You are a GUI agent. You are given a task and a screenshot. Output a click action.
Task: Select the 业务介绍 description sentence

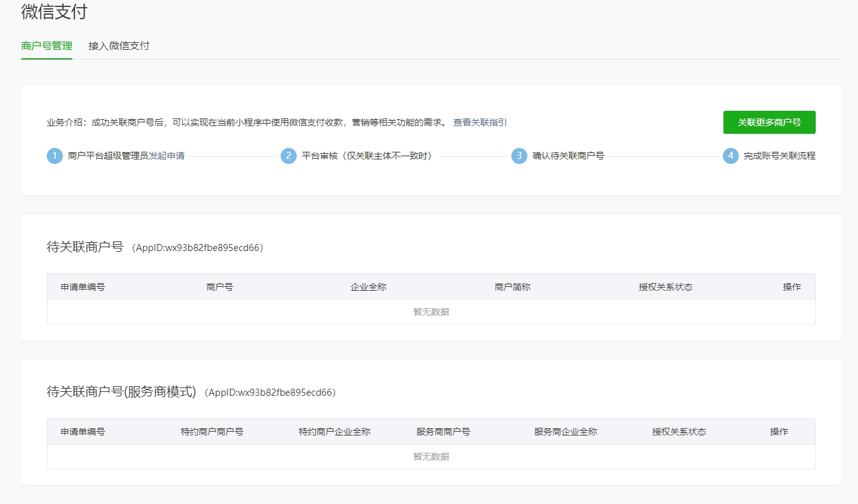click(x=247, y=122)
